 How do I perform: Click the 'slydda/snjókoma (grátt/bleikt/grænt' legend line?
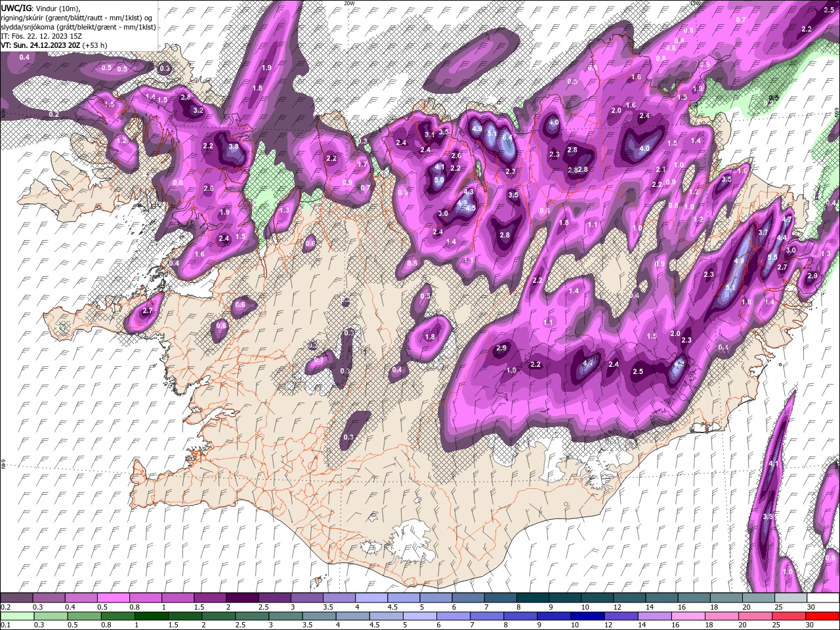[x=78, y=27]
